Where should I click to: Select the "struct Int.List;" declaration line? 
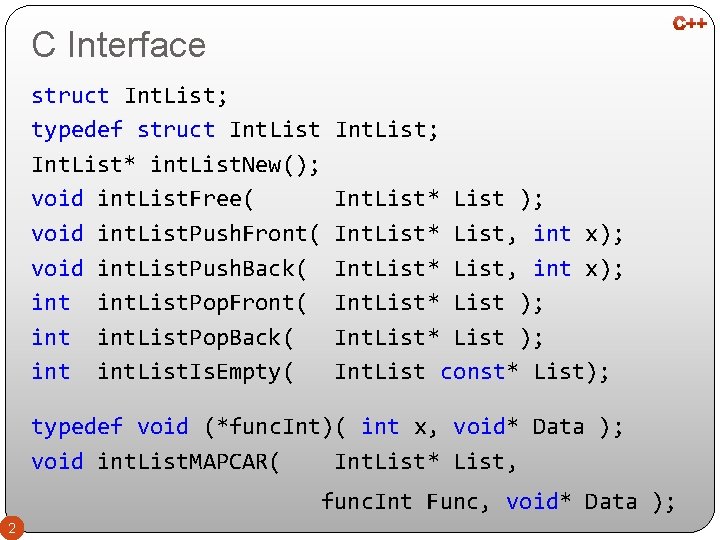tap(130, 96)
